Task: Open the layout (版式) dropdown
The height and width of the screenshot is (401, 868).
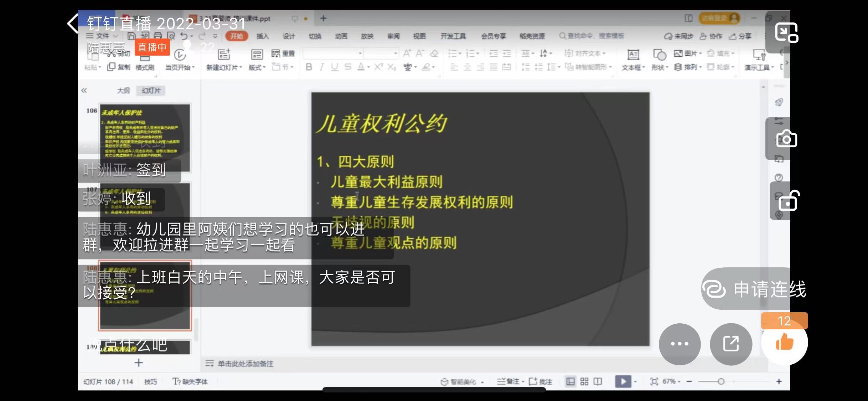Action: click(257, 67)
